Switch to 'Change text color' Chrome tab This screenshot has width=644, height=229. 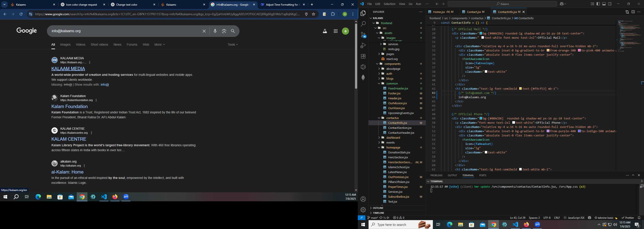coord(133,5)
